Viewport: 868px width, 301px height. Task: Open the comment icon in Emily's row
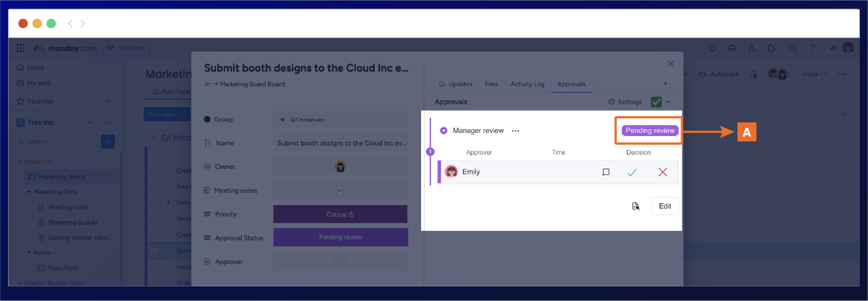tap(606, 172)
